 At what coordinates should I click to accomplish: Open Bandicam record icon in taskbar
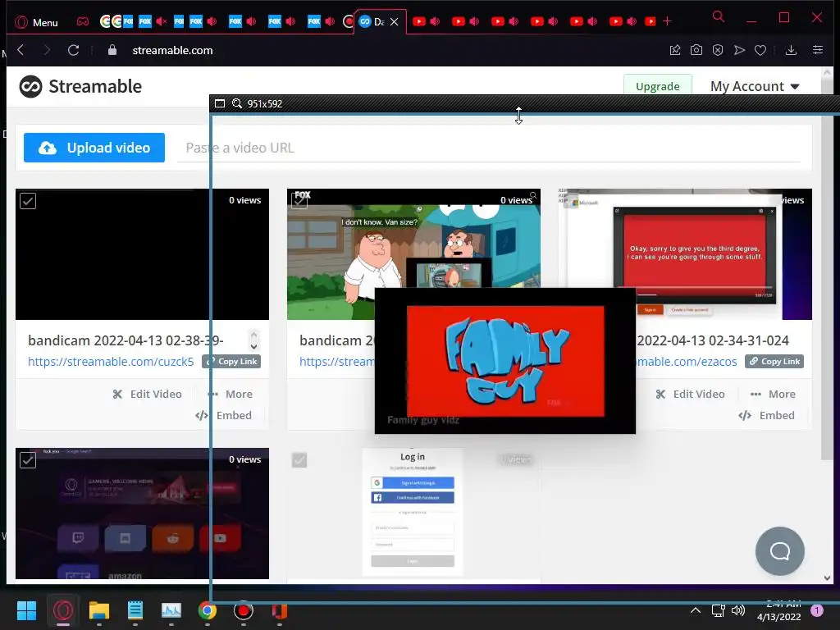243,610
